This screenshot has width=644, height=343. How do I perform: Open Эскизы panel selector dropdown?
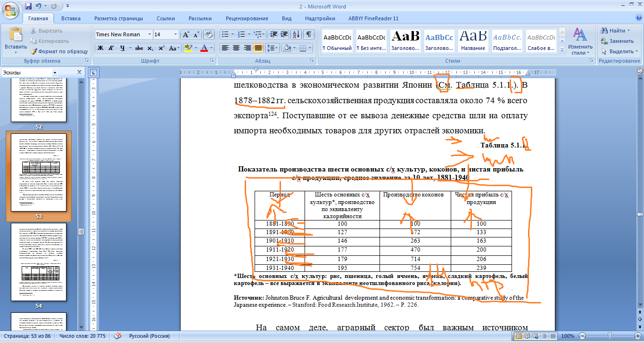coord(55,73)
